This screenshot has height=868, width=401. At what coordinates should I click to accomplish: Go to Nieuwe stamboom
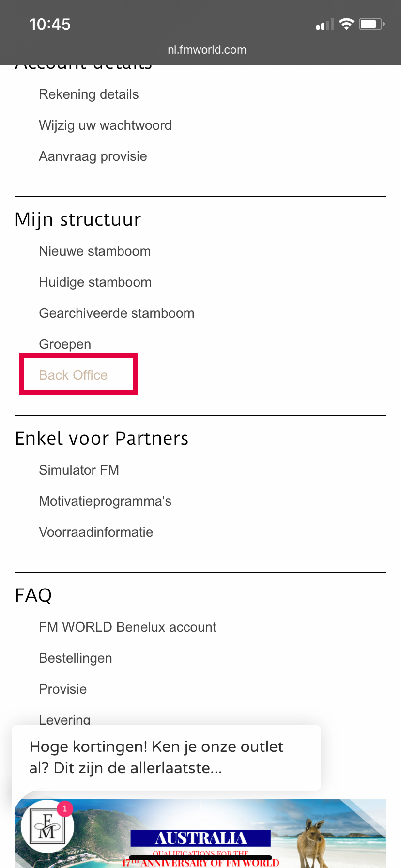(x=95, y=251)
